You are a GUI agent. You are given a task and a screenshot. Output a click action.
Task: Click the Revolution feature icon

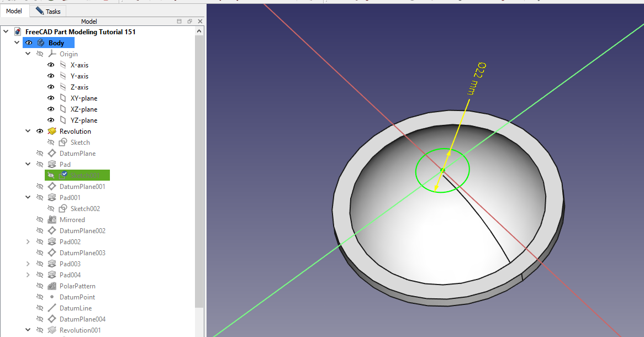[x=52, y=131]
